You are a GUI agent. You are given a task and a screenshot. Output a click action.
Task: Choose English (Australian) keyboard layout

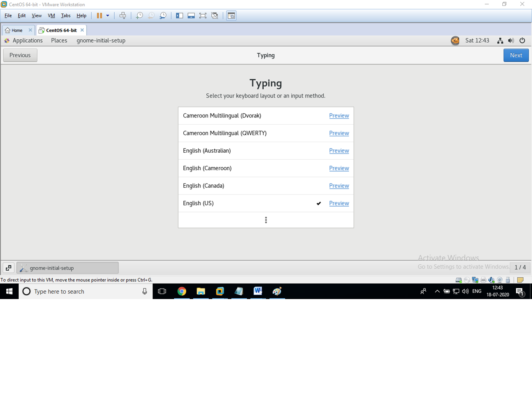[x=266, y=151]
